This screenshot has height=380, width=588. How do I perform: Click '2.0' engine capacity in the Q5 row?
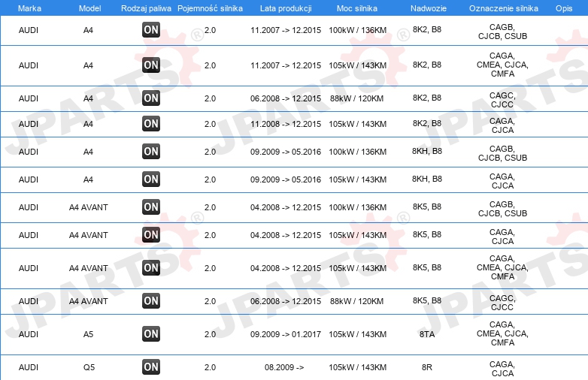(210, 367)
